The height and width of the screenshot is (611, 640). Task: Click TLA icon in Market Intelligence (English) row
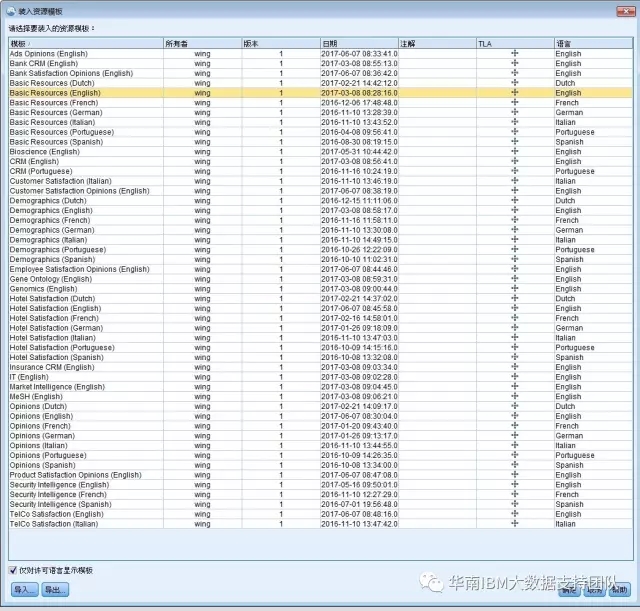[x=515, y=387]
